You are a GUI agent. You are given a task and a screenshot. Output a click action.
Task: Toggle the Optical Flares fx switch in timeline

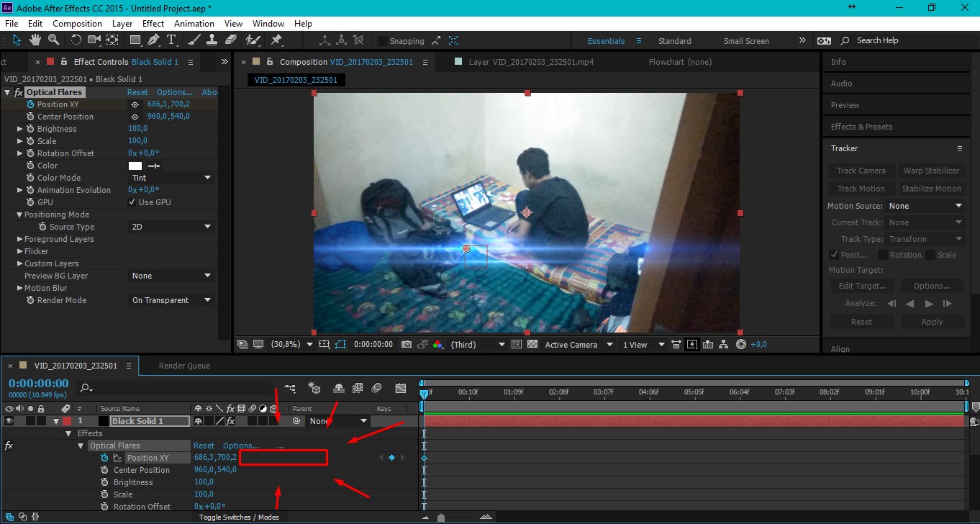tap(9, 446)
